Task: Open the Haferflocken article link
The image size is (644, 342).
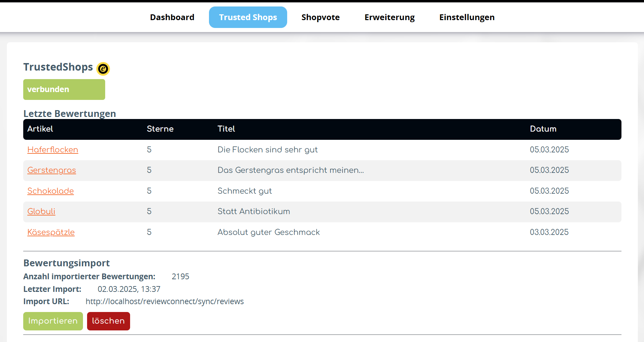Action: pyautogui.click(x=53, y=150)
